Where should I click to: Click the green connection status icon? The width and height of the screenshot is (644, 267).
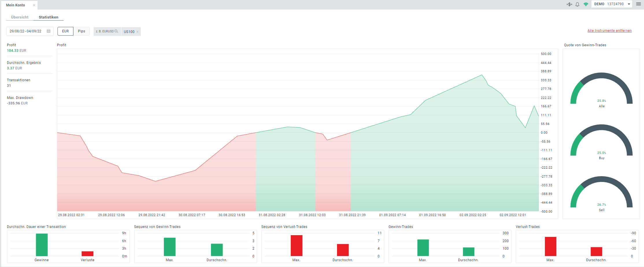(586, 4)
